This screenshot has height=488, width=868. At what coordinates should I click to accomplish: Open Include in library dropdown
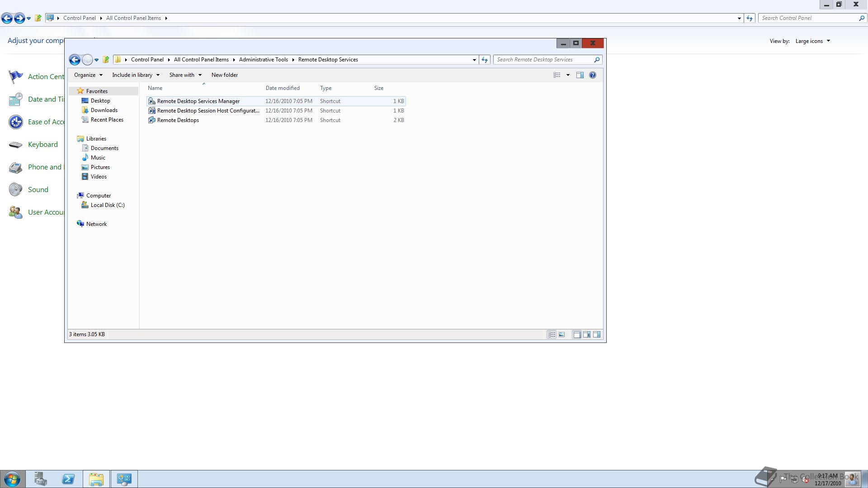[136, 75]
